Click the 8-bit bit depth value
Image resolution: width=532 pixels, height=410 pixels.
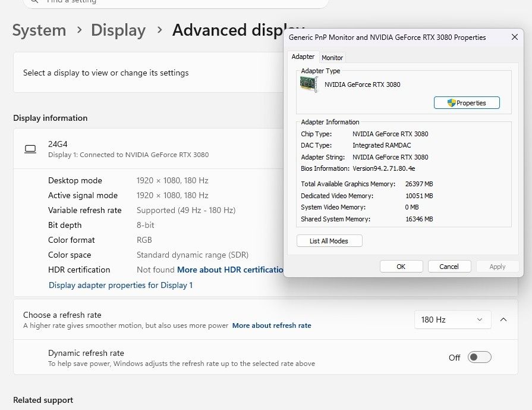point(145,225)
